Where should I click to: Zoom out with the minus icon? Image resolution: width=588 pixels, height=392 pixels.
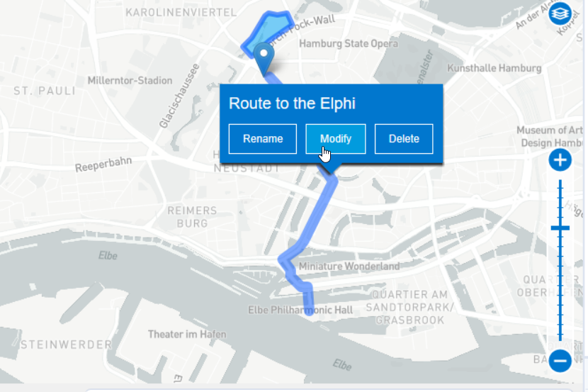[560, 361]
